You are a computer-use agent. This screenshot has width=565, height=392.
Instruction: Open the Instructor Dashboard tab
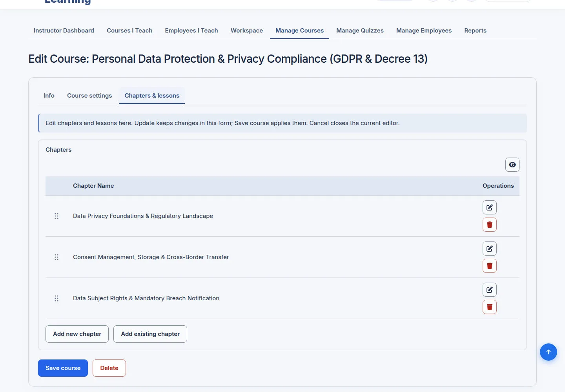(x=64, y=31)
